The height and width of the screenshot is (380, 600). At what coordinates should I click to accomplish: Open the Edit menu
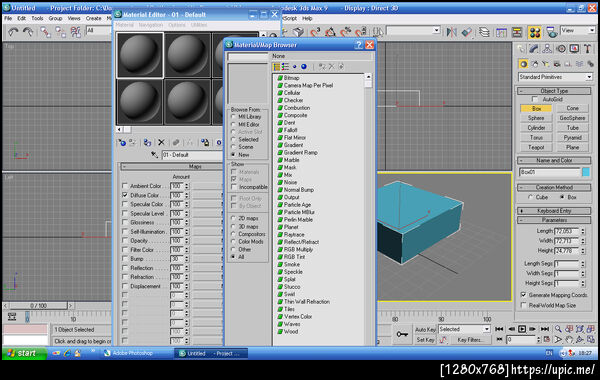coord(21,18)
